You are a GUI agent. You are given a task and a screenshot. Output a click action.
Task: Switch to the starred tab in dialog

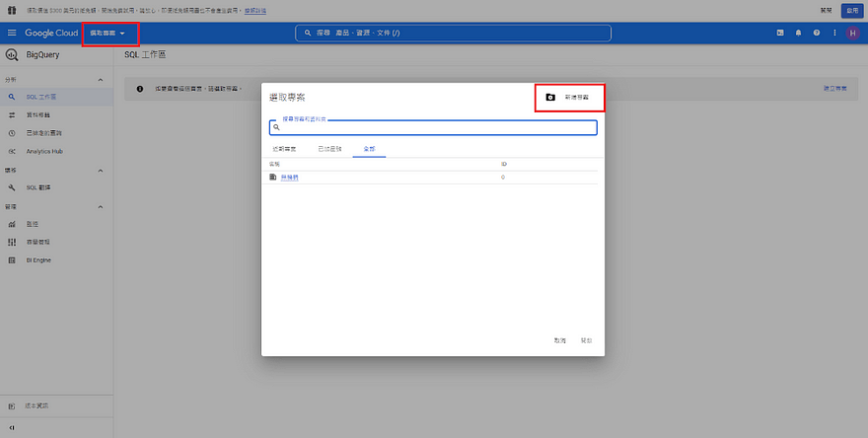coord(329,149)
